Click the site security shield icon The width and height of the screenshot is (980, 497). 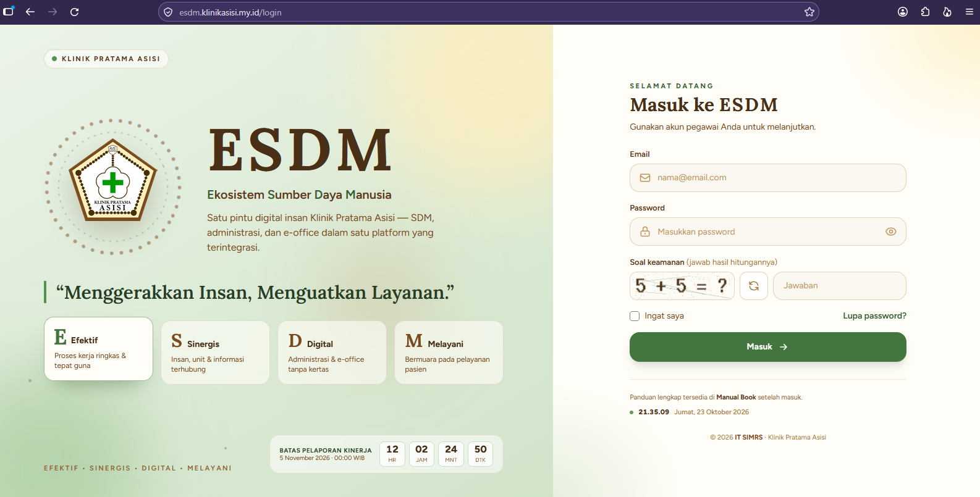click(168, 12)
